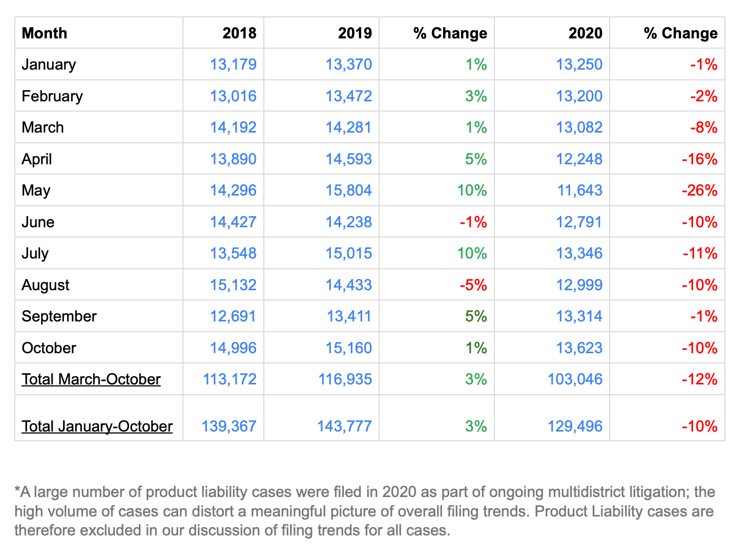
Task: Click the May 2020 value 11,643
Action: click(x=579, y=190)
